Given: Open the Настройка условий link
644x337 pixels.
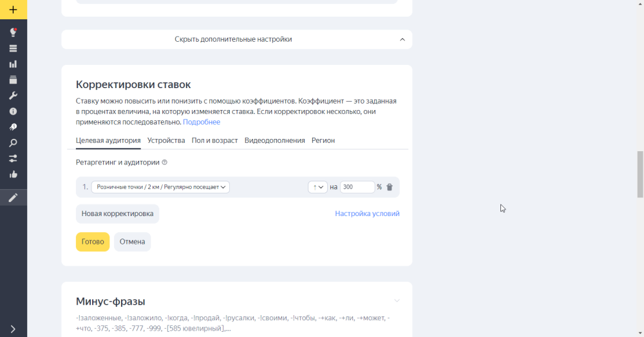Looking at the screenshot, I should tap(367, 214).
